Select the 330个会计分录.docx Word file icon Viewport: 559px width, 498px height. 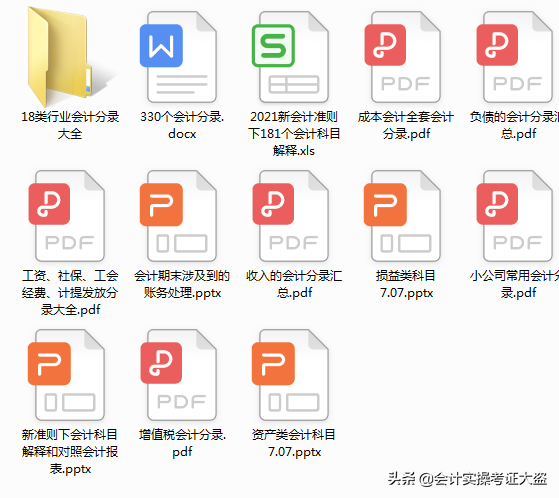178,57
